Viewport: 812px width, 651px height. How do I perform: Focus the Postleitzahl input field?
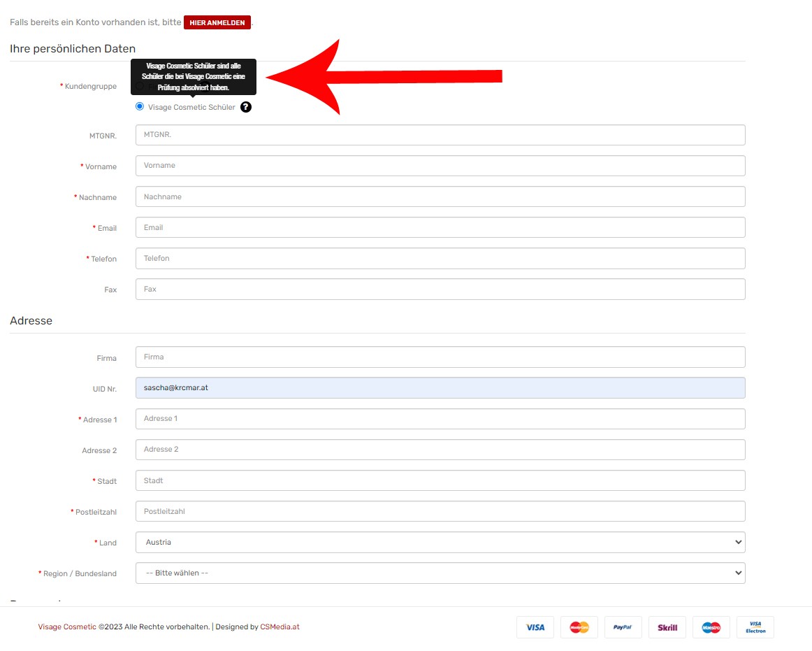click(440, 511)
